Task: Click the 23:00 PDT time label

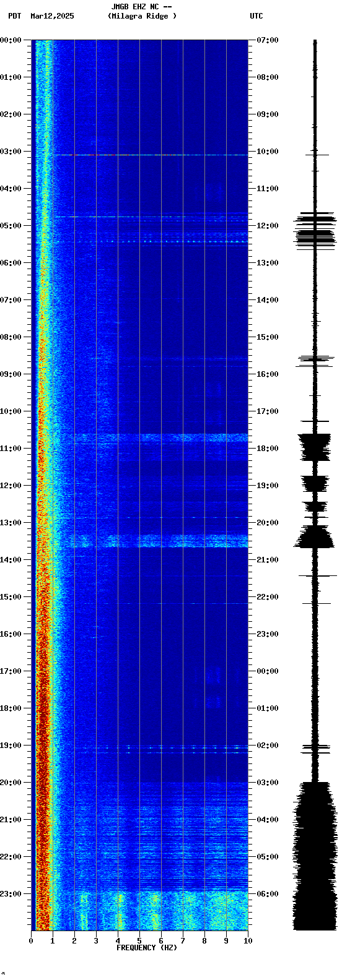Action: (11, 894)
